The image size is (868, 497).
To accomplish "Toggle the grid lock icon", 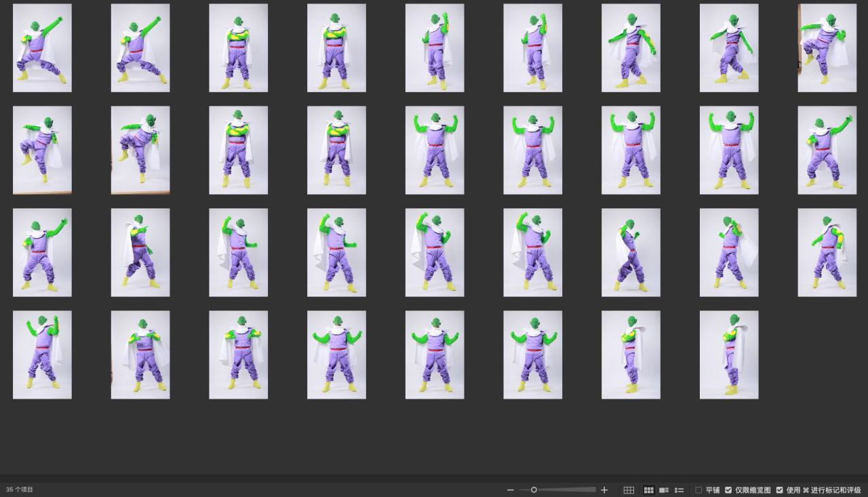I will click(x=629, y=490).
